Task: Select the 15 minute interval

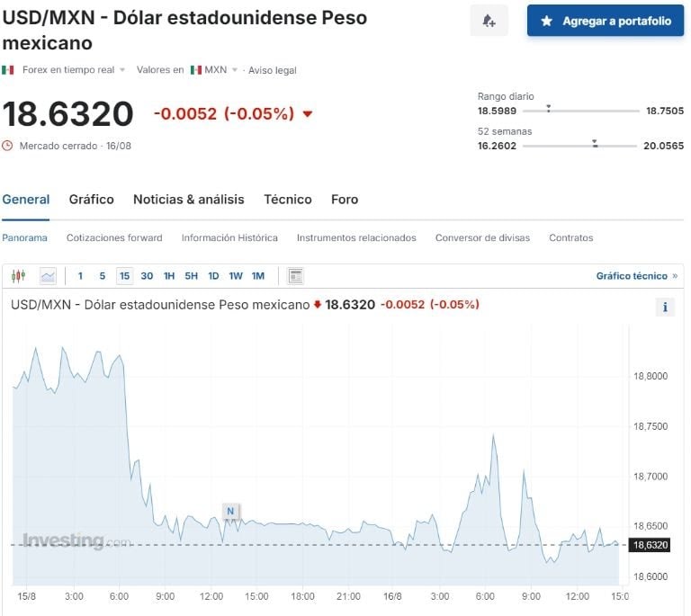Action: [124, 276]
